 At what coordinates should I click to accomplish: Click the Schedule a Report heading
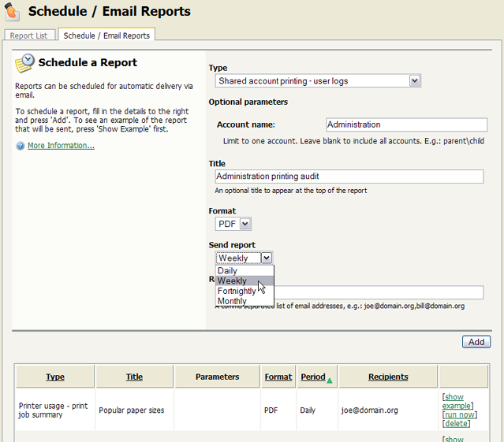(x=88, y=62)
